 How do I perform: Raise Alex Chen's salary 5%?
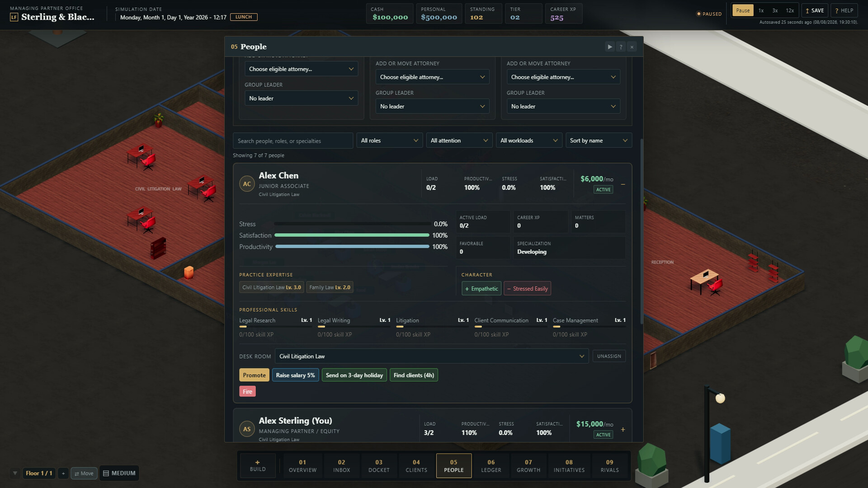pos(296,375)
